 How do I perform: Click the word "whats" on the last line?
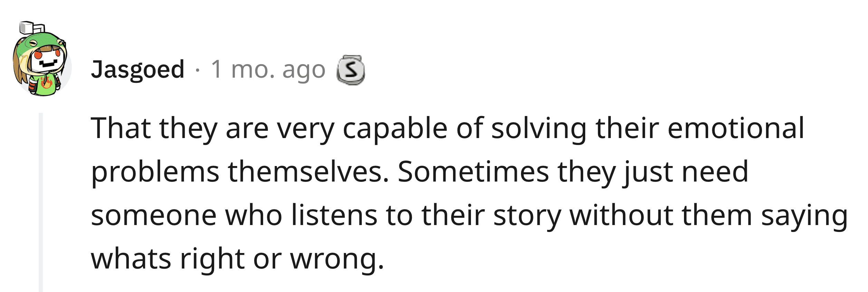[131, 259]
